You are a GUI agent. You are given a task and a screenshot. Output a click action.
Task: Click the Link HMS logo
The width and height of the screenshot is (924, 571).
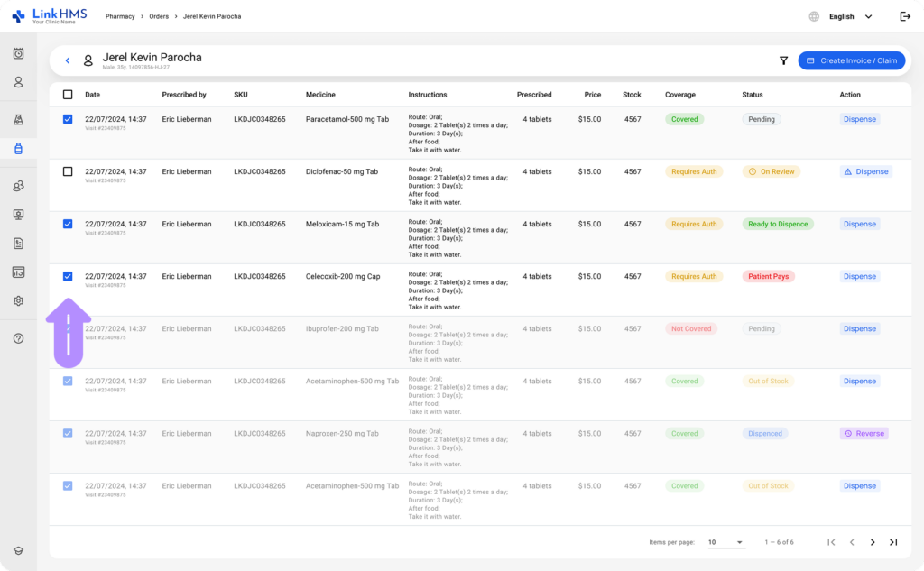click(x=50, y=16)
